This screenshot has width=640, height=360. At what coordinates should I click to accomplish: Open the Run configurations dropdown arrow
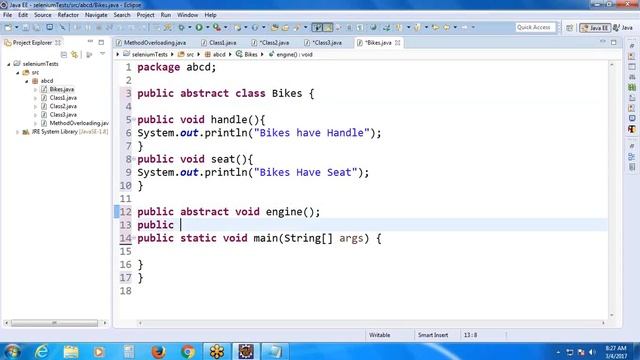coord(207,27)
